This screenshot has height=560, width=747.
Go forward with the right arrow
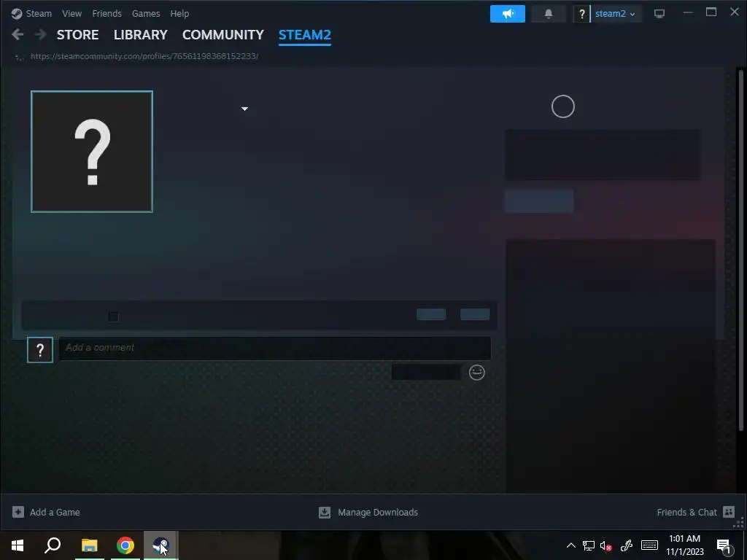click(x=41, y=34)
